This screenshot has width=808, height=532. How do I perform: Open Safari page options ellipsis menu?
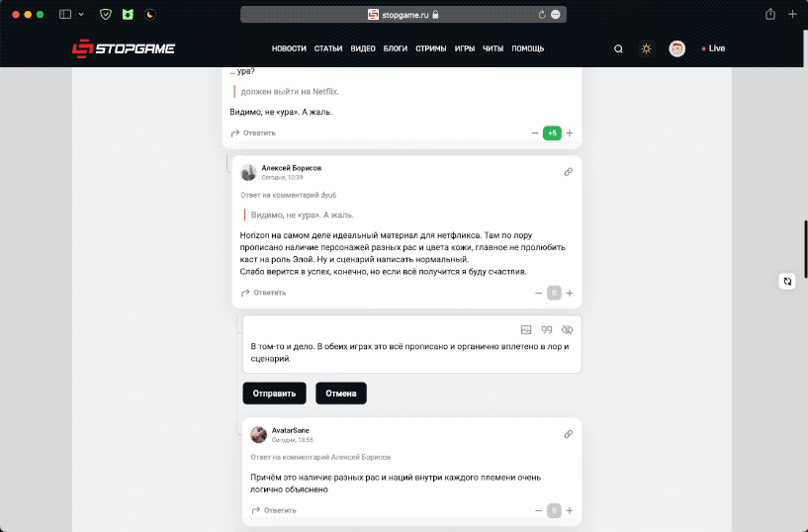pos(556,15)
